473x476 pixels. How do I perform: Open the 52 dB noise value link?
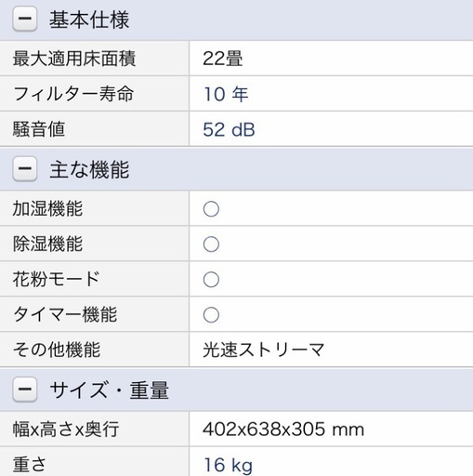[229, 129]
